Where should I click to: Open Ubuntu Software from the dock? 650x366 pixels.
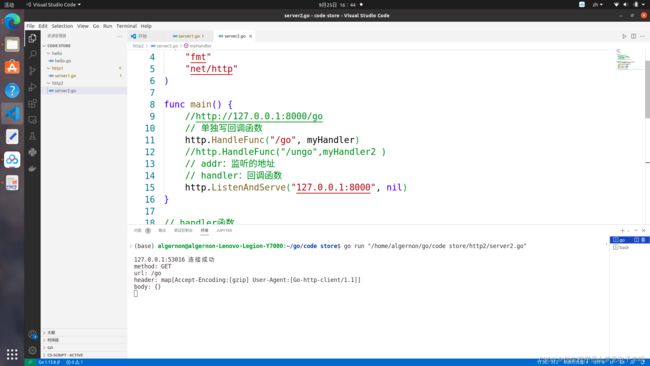point(12,67)
